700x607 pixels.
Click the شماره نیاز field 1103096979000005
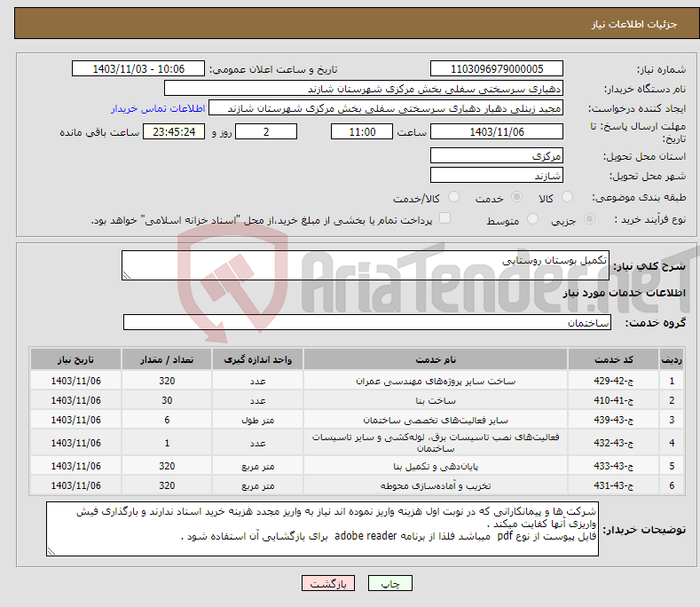pyautogui.click(x=497, y=69)
